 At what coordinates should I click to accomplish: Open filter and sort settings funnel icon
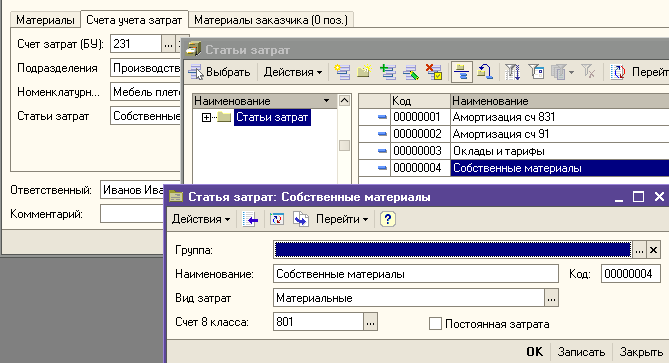[x=512, y=72]
